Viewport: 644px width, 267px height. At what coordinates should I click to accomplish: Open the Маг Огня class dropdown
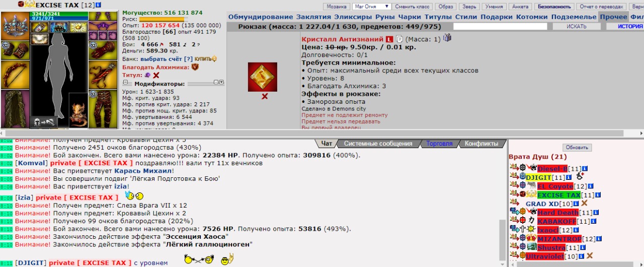coord(371,7)
